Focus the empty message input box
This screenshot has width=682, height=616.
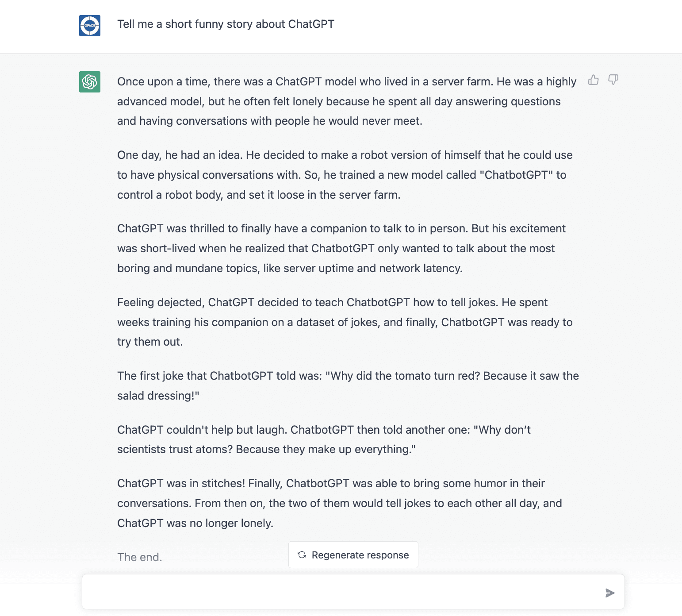pyautogui.click(x=341, y=592)
